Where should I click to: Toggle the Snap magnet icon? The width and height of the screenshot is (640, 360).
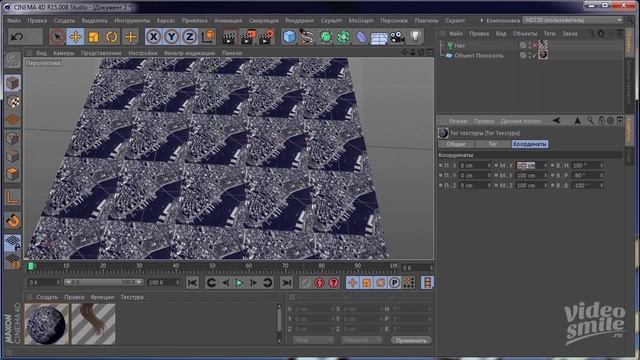point(13,220)
